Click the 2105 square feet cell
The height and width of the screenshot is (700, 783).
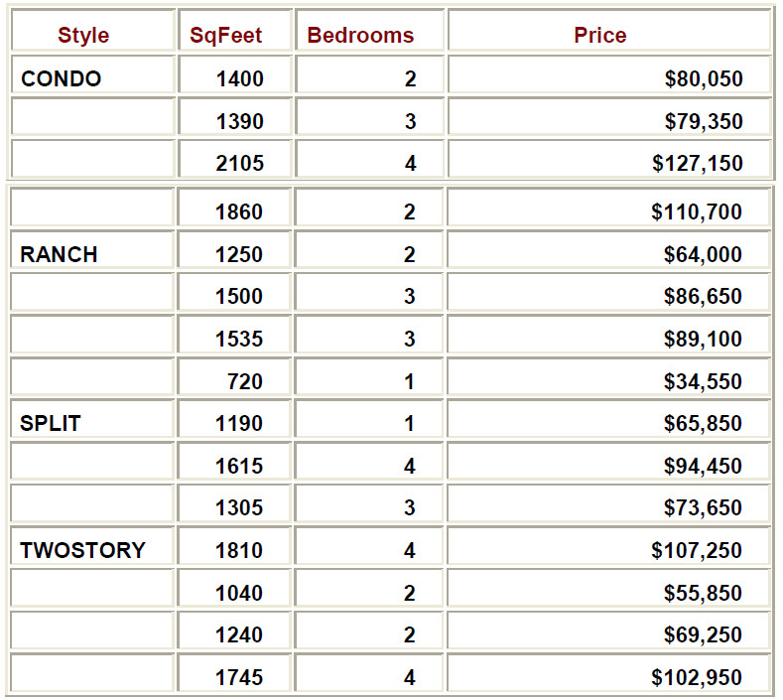point(239,163)
